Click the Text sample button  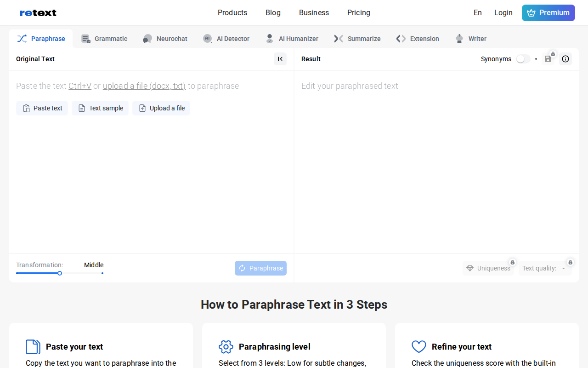100,108
